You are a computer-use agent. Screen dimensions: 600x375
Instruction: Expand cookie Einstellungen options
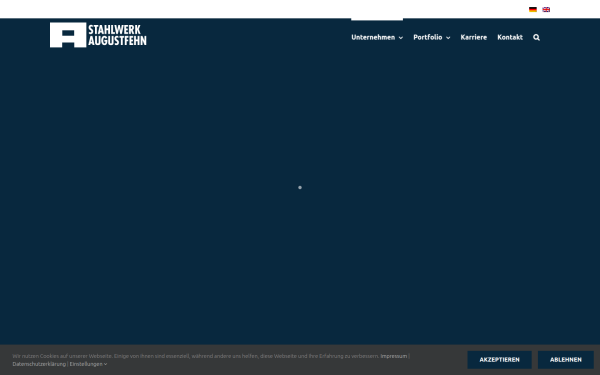(x=88, y=364)
